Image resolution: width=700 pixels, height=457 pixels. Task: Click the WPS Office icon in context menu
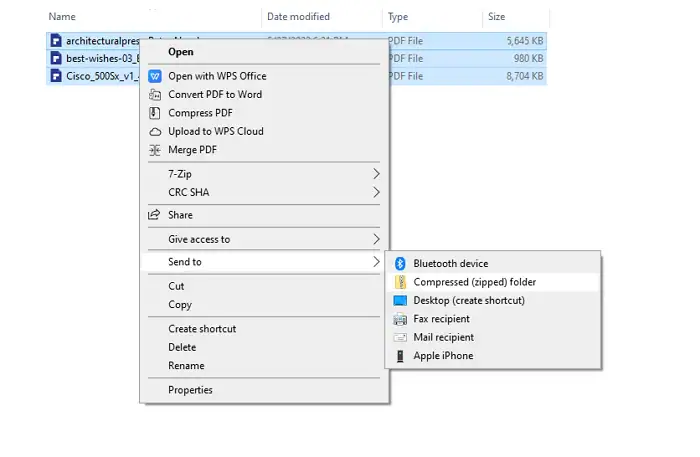155,76
